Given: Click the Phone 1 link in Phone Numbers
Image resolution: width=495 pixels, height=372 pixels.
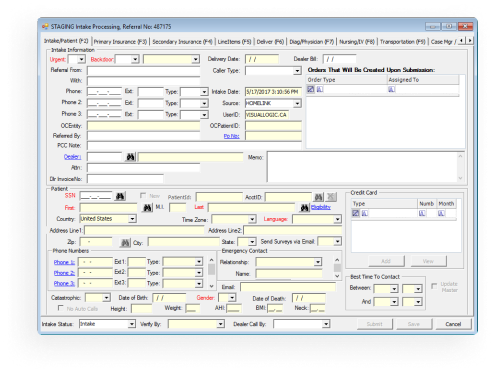Looking at the screenshot, I should (x=64, y=262).
